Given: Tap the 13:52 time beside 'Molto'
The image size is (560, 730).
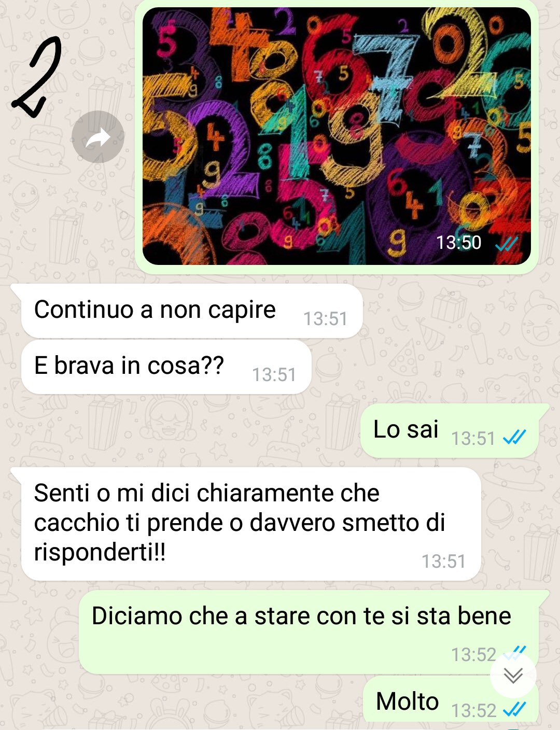Looking at the screenshot, I should click(x=474, y=710).
